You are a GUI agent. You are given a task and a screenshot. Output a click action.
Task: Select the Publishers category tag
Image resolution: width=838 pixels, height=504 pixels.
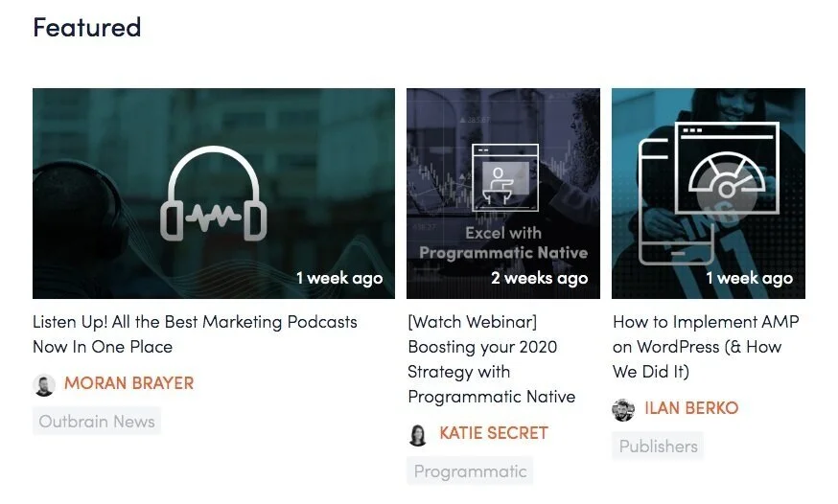pos(658,446)
